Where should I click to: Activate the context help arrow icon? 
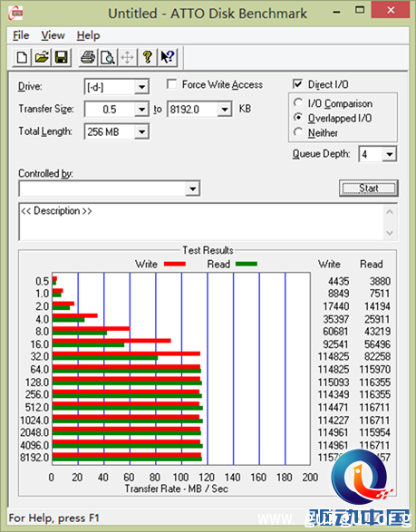point(168,57)
